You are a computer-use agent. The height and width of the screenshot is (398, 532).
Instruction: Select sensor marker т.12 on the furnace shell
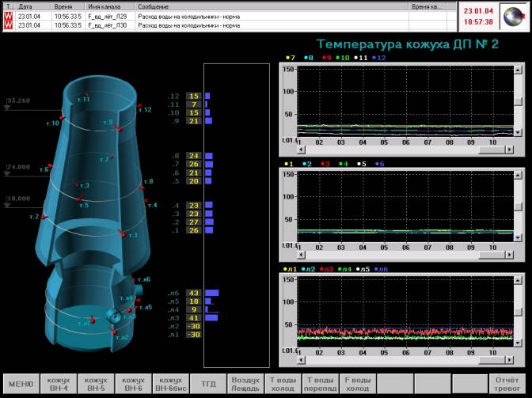click(139, 106)
